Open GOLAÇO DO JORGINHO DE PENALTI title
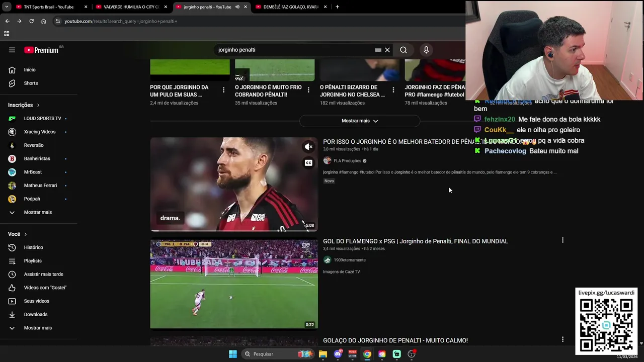Screen dimensions: 644x362 395,340
